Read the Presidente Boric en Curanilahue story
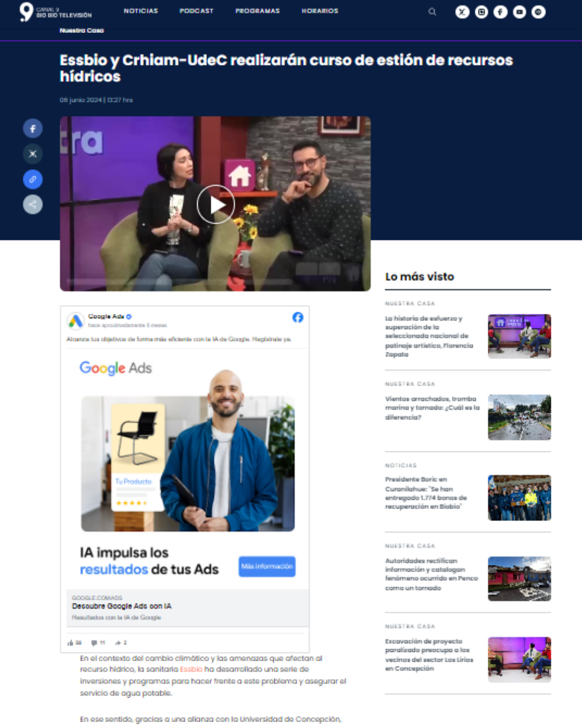Image resolution: width=582 pixels, height=728 pixels. pyautogui.click(x=426, y=493)
